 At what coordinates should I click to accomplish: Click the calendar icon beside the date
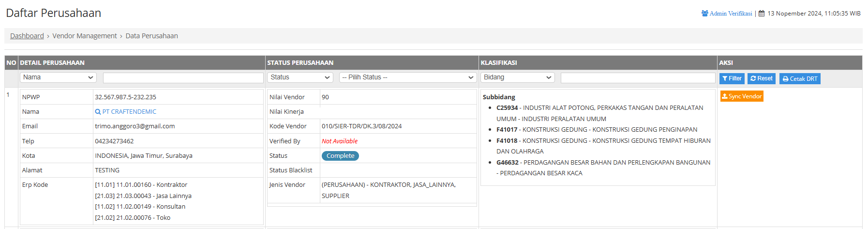coord(762,14)
